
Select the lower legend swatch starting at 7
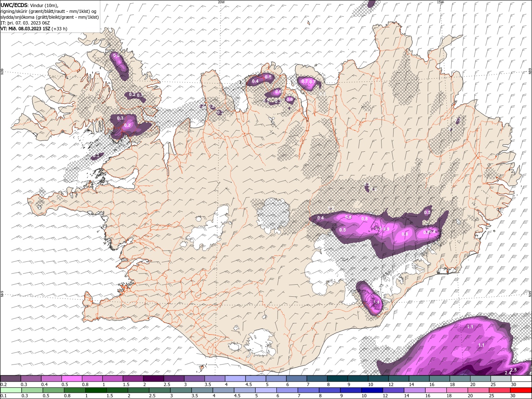[x=308, y=390]
